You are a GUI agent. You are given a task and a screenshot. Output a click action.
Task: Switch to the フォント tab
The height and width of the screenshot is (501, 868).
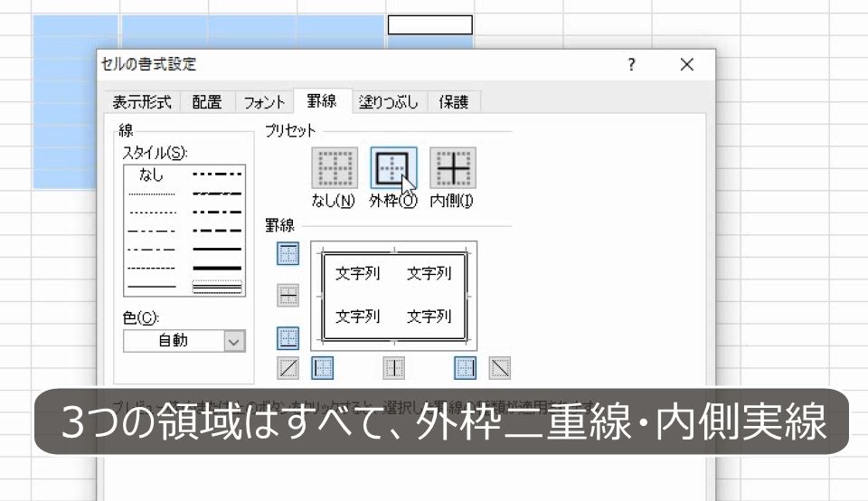265,102
